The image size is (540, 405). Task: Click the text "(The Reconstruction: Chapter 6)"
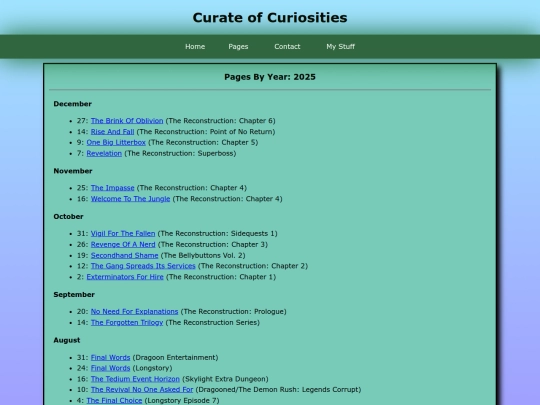click(220, 121)
